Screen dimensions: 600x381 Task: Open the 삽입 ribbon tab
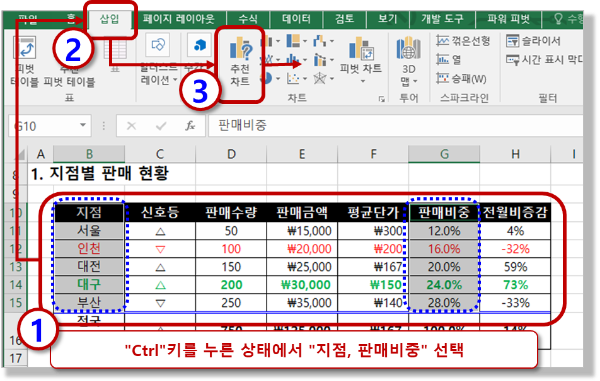(109, 19)
